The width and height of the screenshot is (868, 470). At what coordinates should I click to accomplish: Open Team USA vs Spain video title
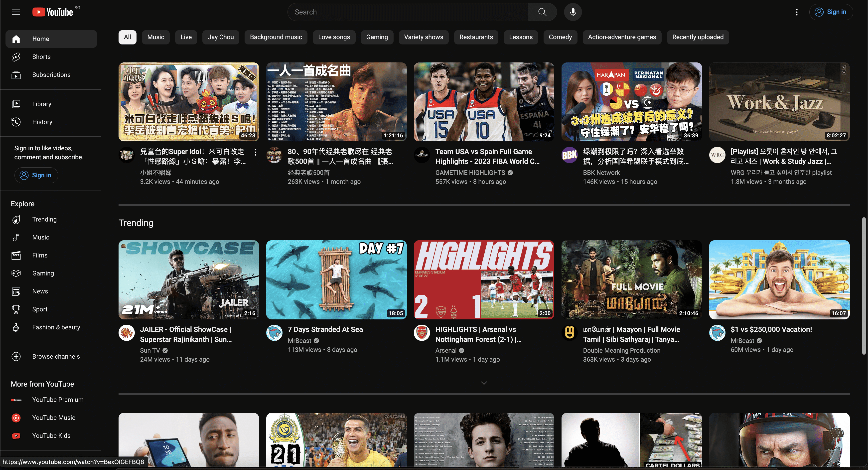(x=487, y=156)
